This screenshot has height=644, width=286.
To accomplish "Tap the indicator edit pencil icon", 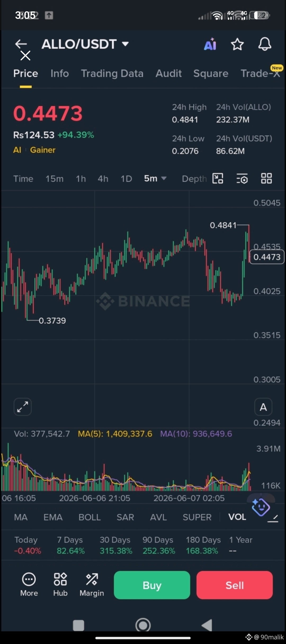I will [x=273, y=518].
